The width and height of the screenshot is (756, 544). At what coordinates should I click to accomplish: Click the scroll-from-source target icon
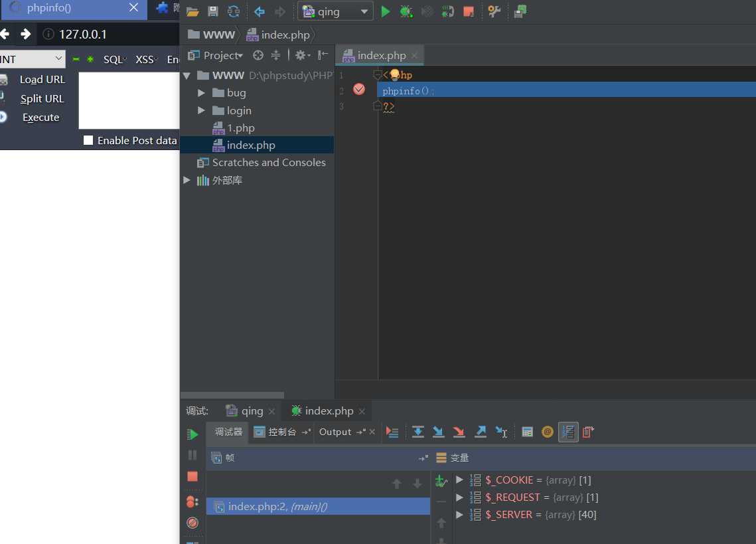click(x=258, y=56)
